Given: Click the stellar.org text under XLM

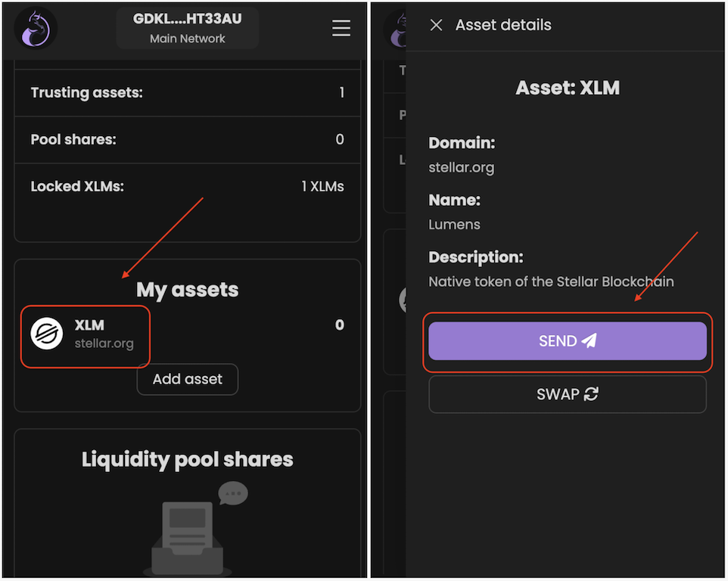Looking at the screenshot, I should pyautogui.click(x=104, y=343).
